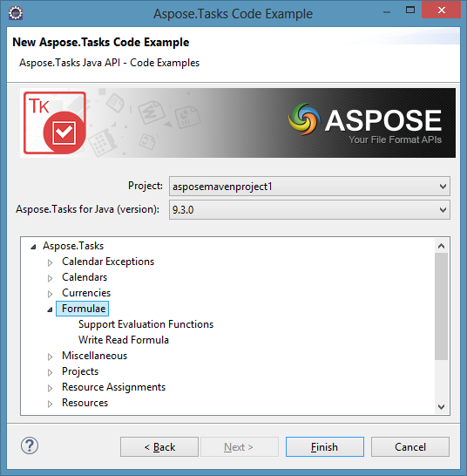This screenshot has width=467, height=476.
Task: Click the Help question mark icon
Action: click(30, 445)
